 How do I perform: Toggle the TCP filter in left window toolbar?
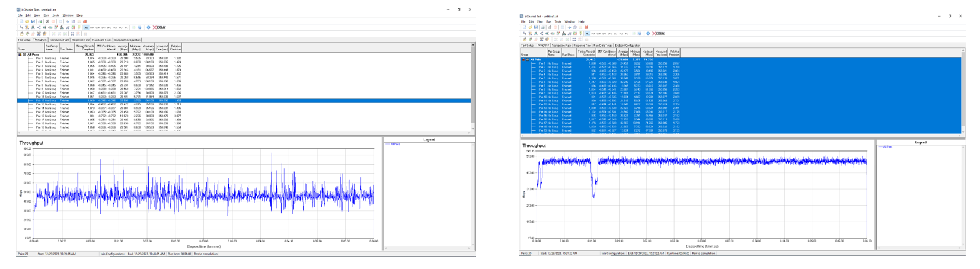[x=92, y=27]
